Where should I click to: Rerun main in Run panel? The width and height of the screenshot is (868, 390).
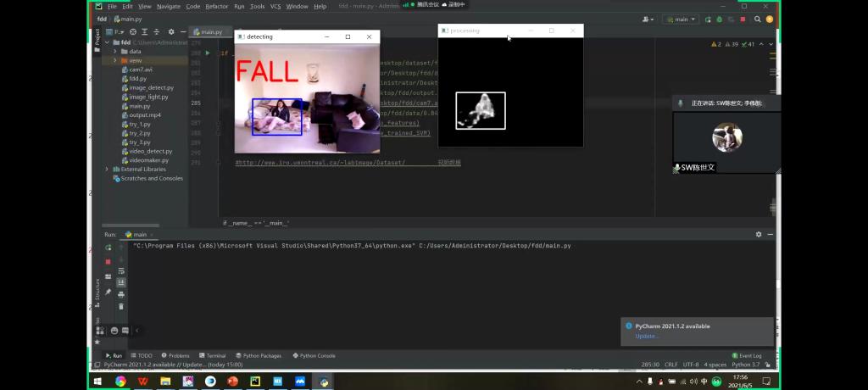coord(108,248)
